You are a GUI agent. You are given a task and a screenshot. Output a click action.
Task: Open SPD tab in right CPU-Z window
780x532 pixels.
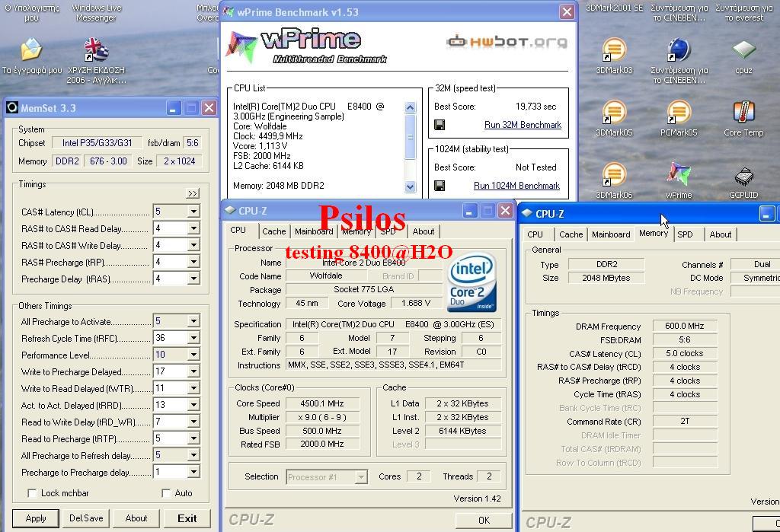click(685, 234)
